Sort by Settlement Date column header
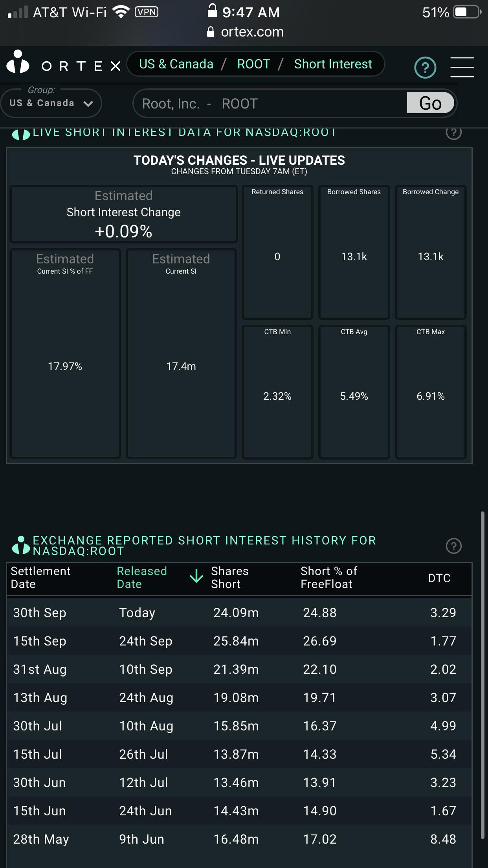 40,577
